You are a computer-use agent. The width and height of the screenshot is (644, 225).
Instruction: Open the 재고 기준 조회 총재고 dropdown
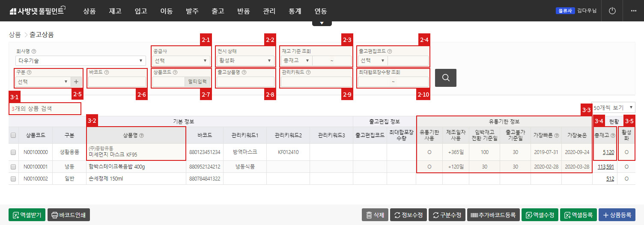pos(296,61)
